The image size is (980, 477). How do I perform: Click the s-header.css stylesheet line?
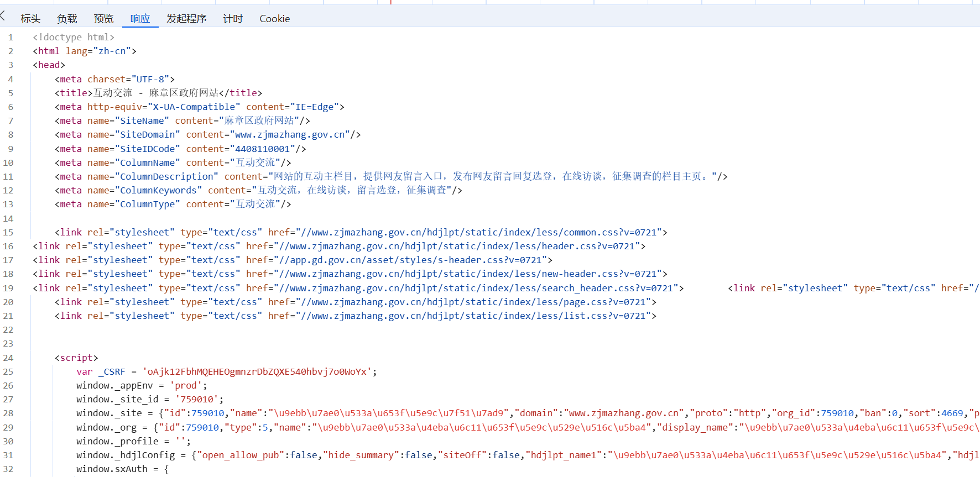(293, 260)
